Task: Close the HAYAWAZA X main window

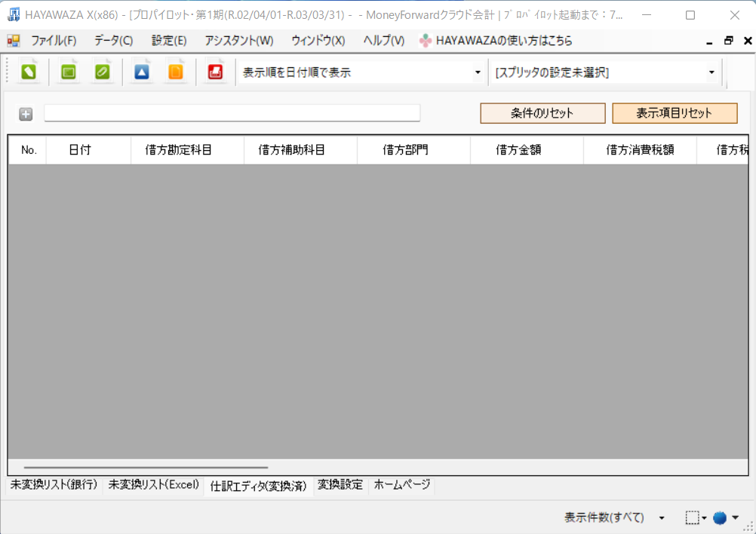Action: pos(734,15)
